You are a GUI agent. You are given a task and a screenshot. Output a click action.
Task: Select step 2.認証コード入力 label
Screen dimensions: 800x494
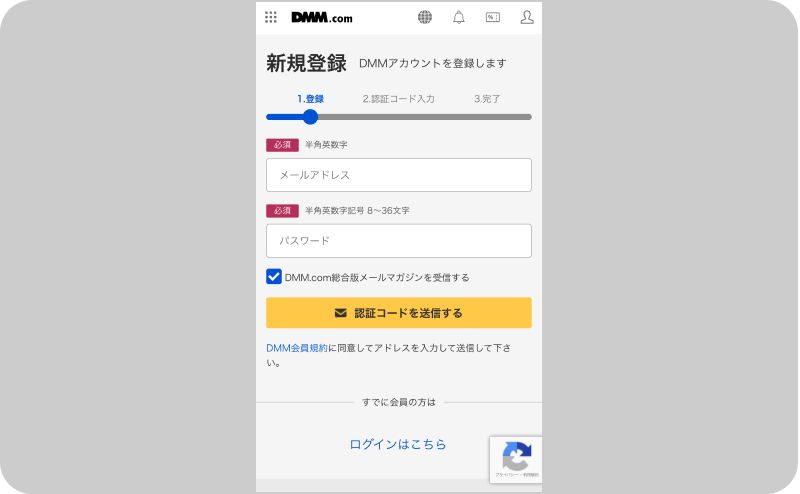click(398, 99)
